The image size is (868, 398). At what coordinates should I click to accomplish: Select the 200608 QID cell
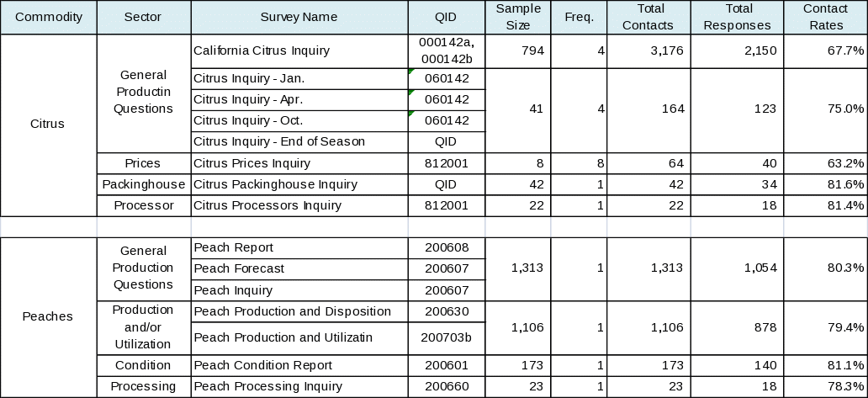[x=447, y=248]
